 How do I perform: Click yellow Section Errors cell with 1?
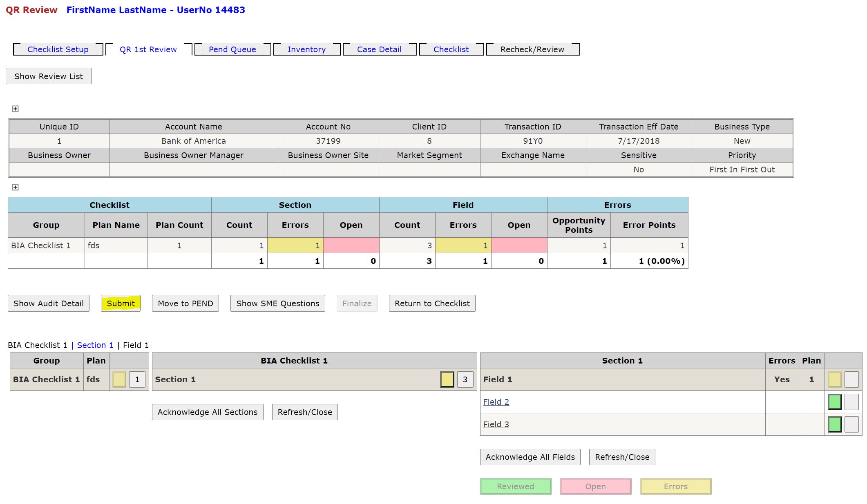[x=295, y=245]
